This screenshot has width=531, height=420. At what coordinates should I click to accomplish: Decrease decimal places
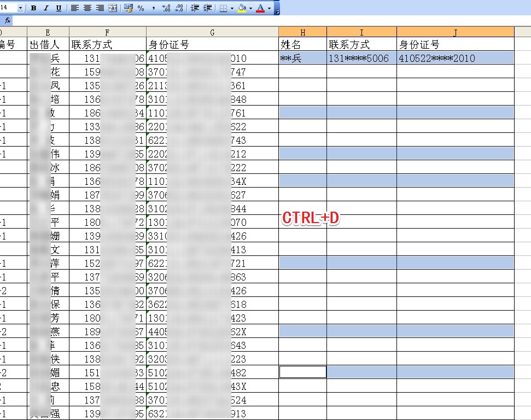point(179,8)
